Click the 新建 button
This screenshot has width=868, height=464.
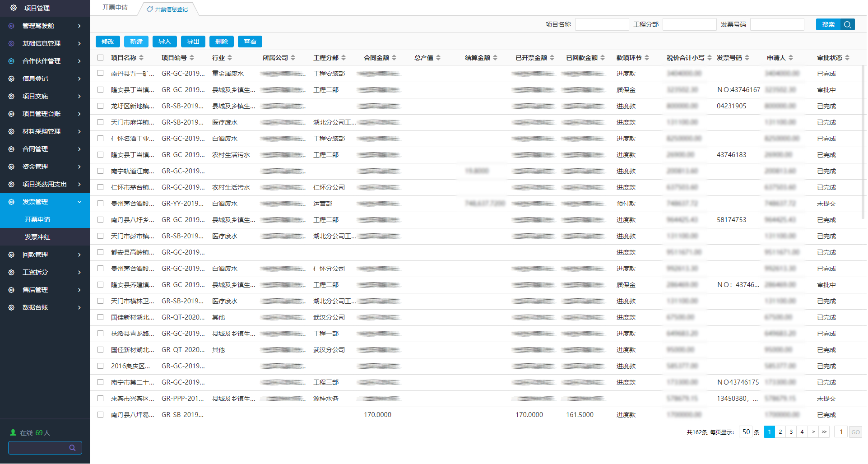(136, 42)
